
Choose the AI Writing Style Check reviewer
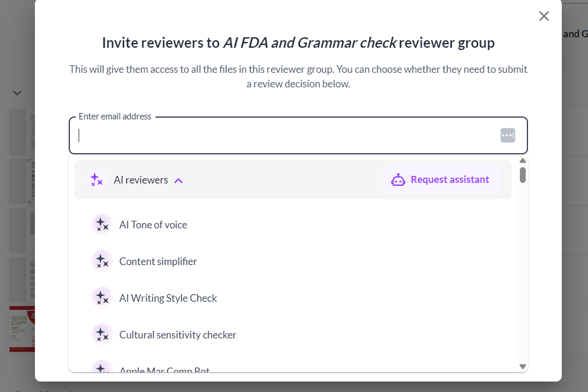point(168,298)
